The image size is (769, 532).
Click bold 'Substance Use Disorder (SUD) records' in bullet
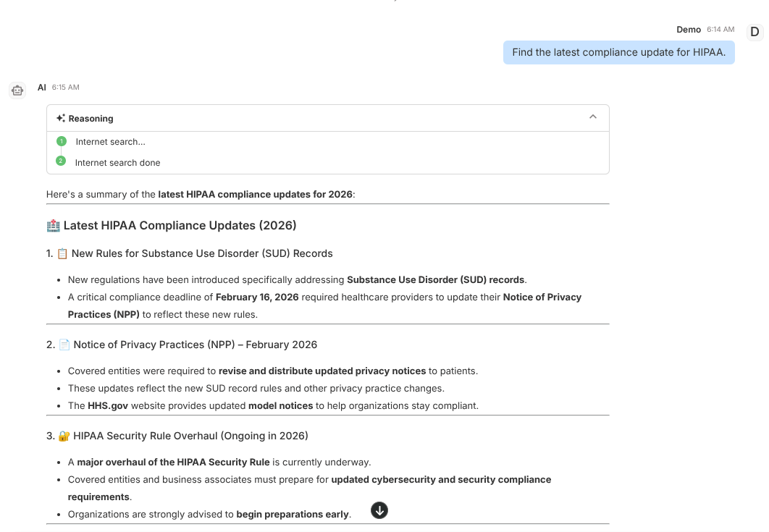[x=435, y=280]
